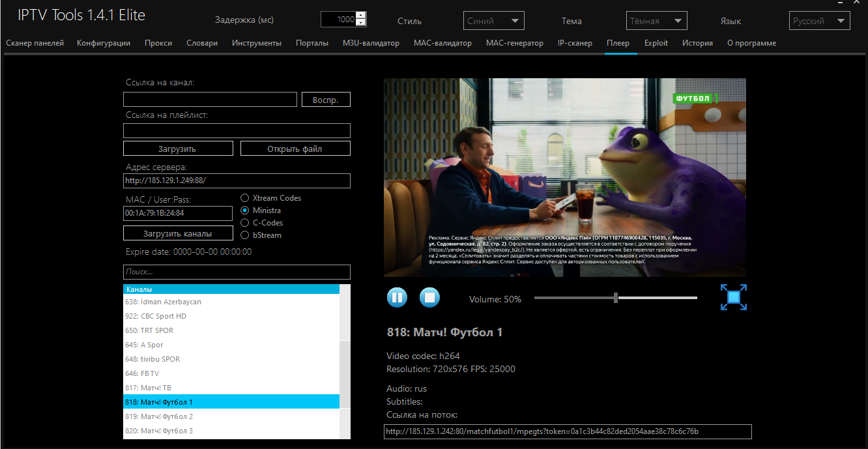Select the bStream radio option

tap(261, 235)
